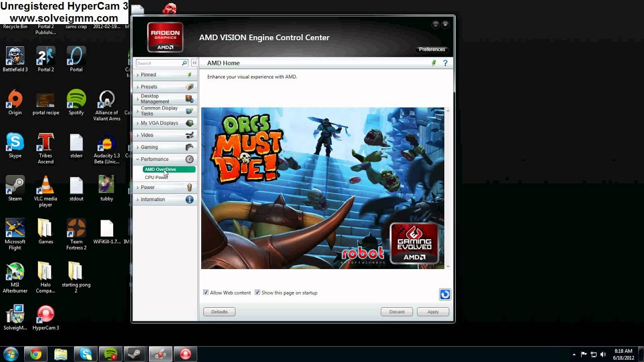The image size is (644, 362).
Task: Show hidden tray icons arrow
Action: coord(574,354)
